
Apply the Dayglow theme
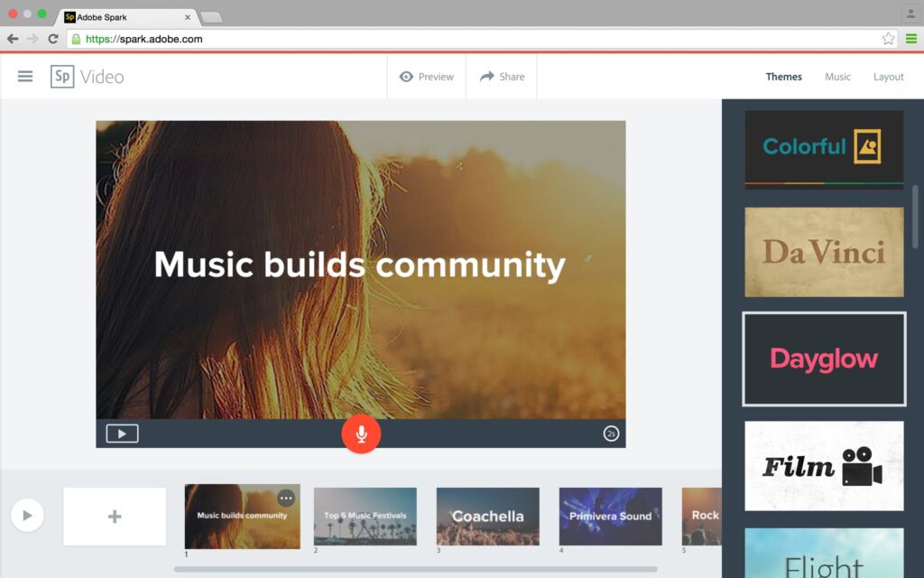823,359
